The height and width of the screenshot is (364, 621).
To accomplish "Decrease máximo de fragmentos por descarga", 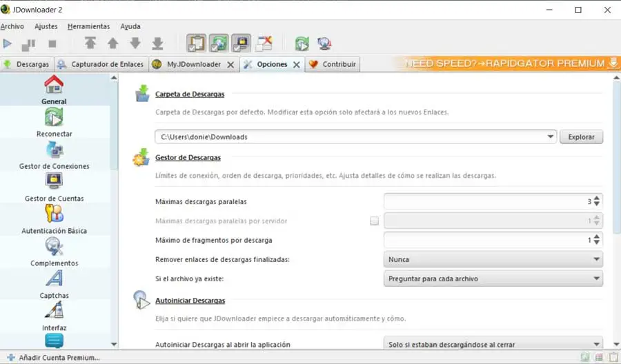I will (x=596, y=243).
